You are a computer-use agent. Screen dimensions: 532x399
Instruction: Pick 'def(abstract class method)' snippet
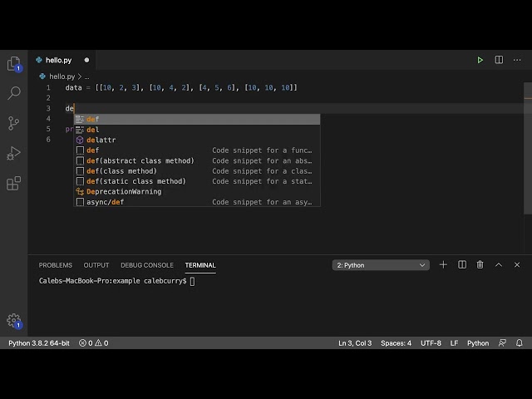197,160
